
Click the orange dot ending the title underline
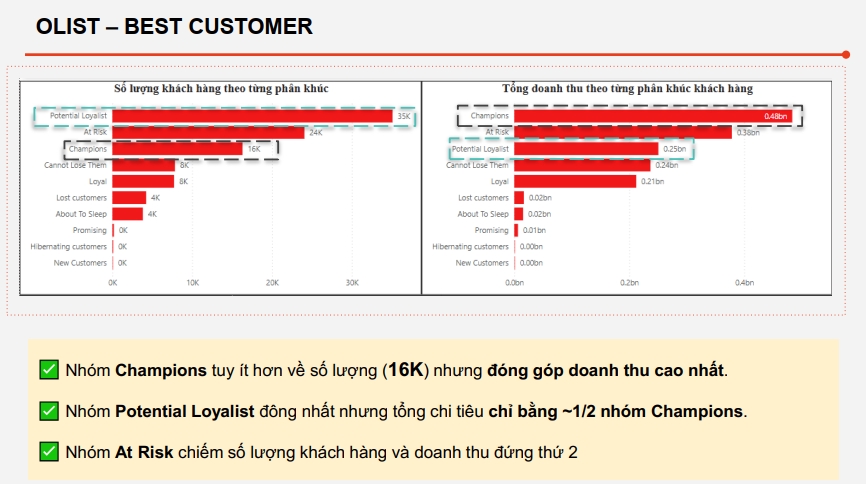(845, 55)
